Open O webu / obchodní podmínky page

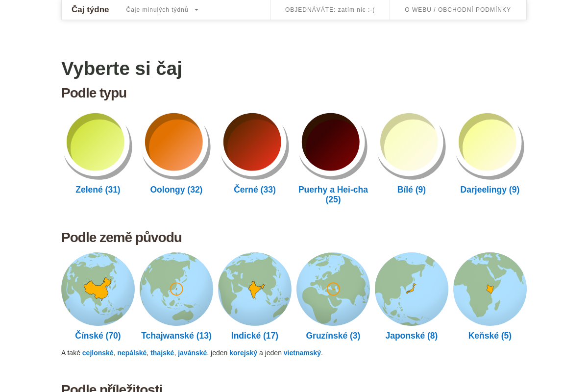458,10
